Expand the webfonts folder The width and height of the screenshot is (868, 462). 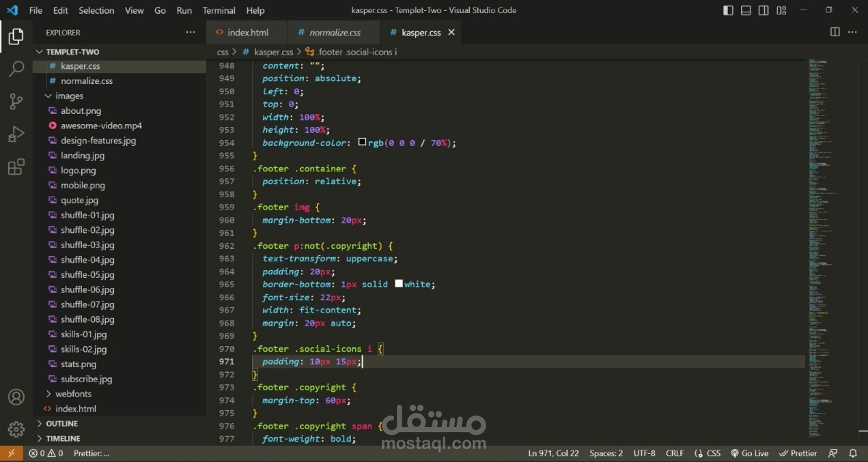point(120,394)
